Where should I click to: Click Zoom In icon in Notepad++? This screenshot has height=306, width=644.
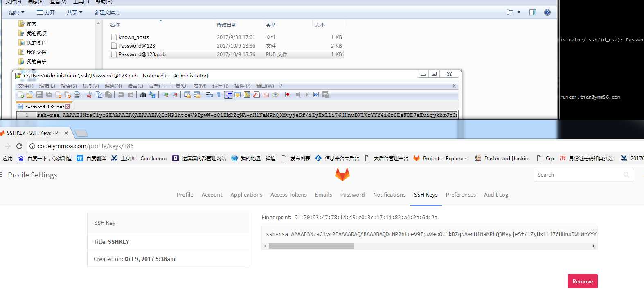click(x=166, y=95)
